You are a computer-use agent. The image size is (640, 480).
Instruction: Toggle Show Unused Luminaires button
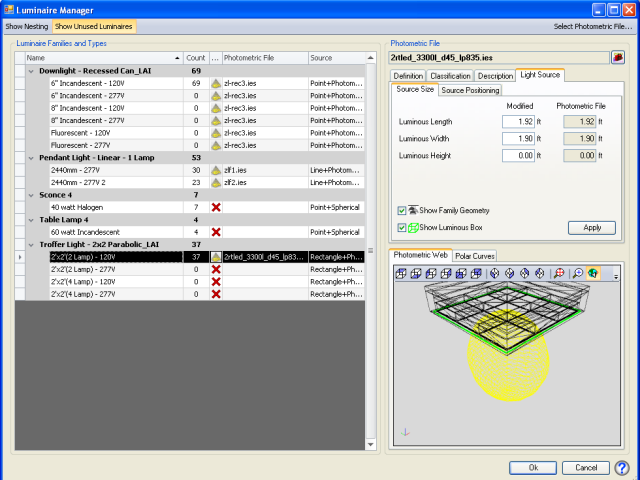tap(93, 27)
